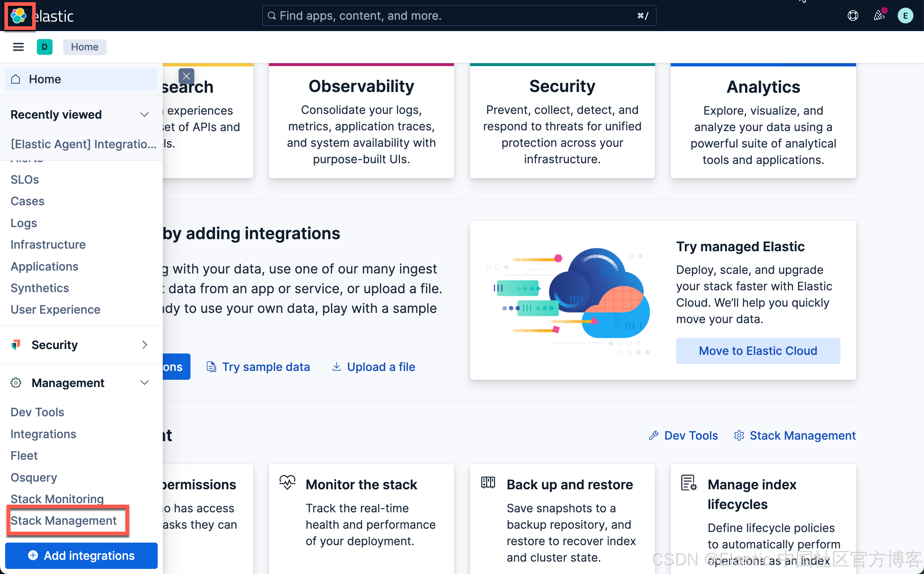Expand the Security navigation group
924x574 pixels.
(144, 345)
